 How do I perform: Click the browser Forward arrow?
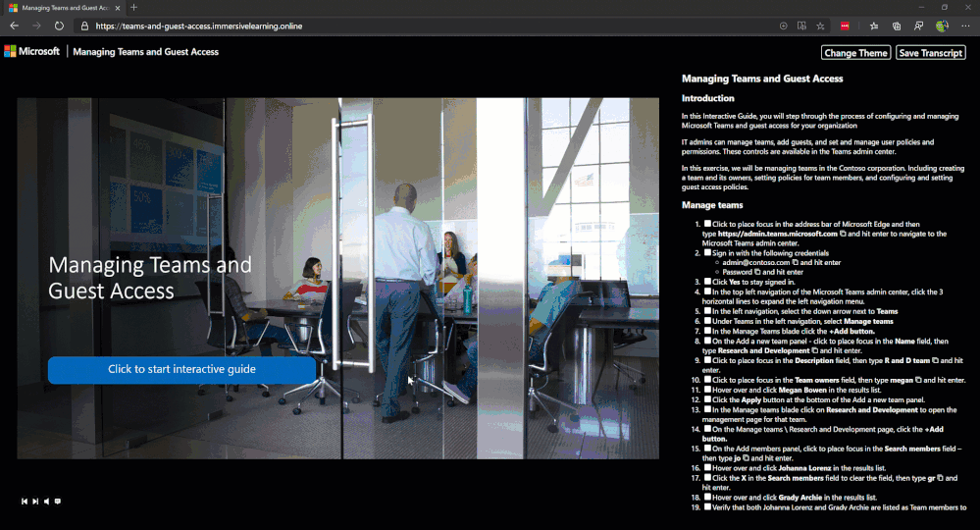pos(36,26)
